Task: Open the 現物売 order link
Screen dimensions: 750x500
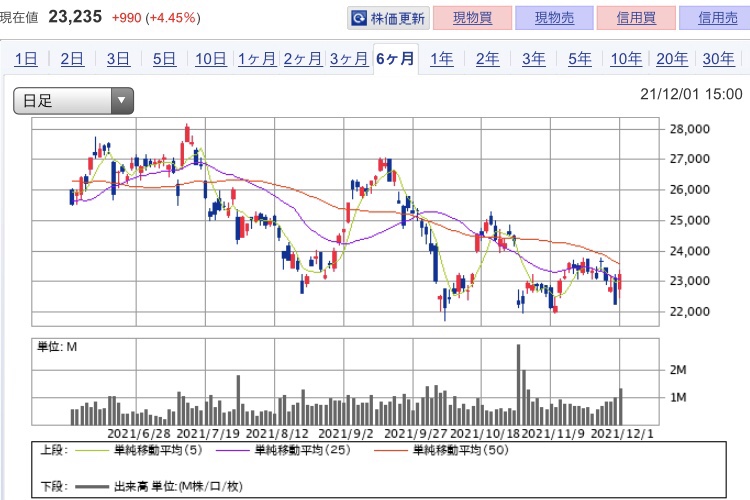Action: pos(554,18)
